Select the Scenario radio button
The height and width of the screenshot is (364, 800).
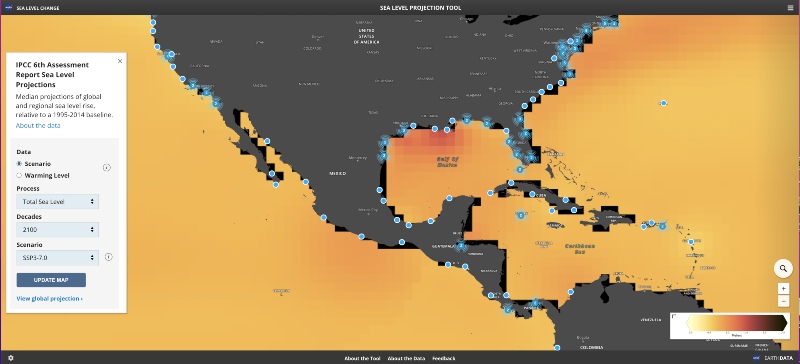tap(19, 164)
